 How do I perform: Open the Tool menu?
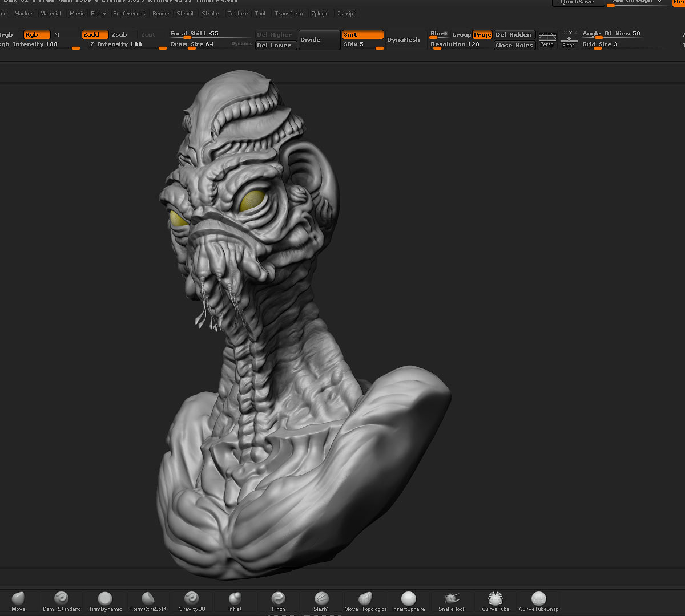(x=260, y=13)
